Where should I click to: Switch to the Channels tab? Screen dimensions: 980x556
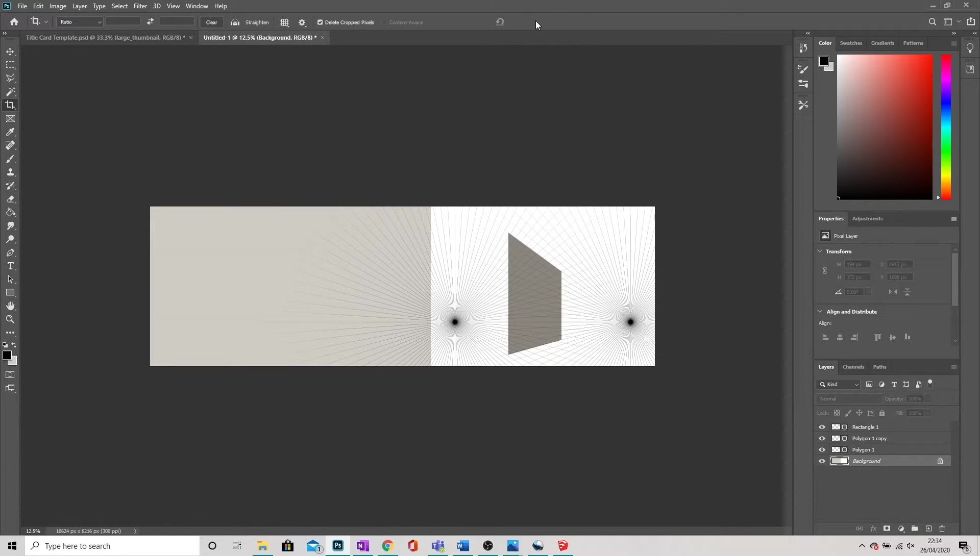(853, 367)
